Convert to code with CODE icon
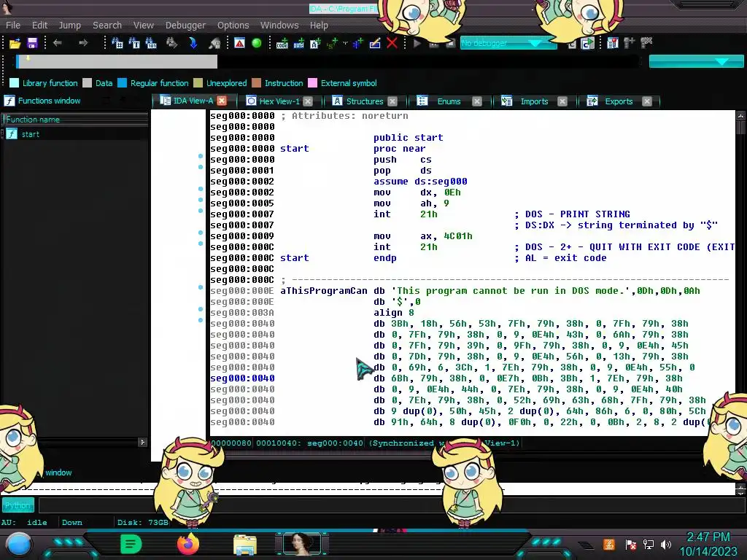The height and width of the screenshot is (560, 747). pyautogui.click(x=282, y=43)
